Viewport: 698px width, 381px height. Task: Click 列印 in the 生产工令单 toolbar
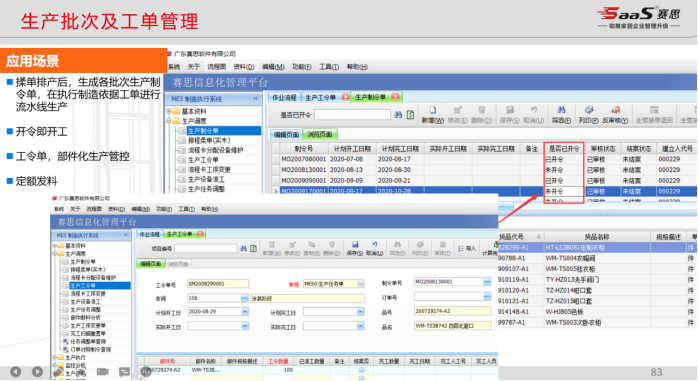(420, 248)
